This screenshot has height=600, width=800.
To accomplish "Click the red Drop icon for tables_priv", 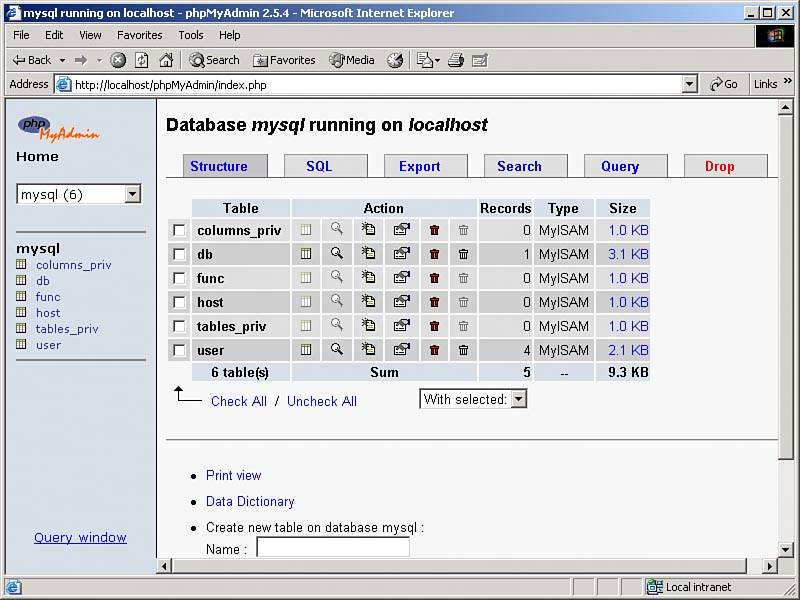I will point(434,326).
